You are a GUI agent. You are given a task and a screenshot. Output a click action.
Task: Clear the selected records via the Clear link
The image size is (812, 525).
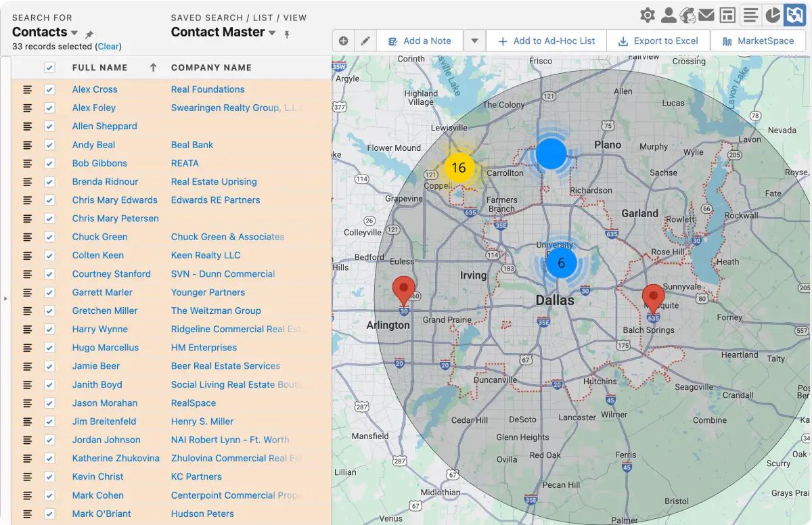point(108,47)
